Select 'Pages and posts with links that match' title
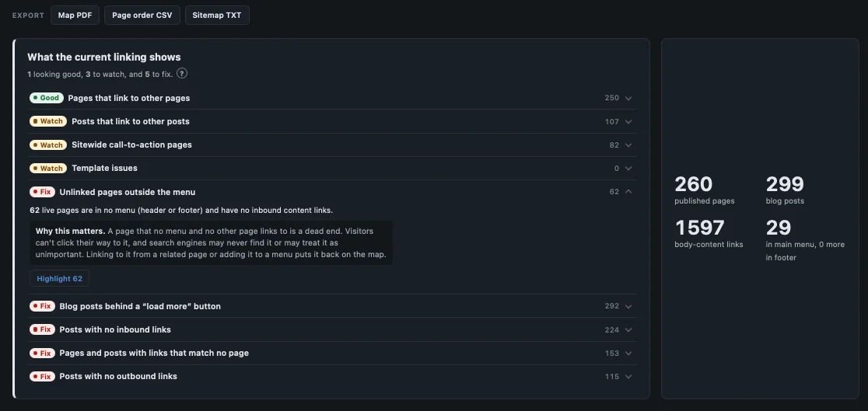The height and width of the screenshot is (411, 868). (x=154, y=353)
